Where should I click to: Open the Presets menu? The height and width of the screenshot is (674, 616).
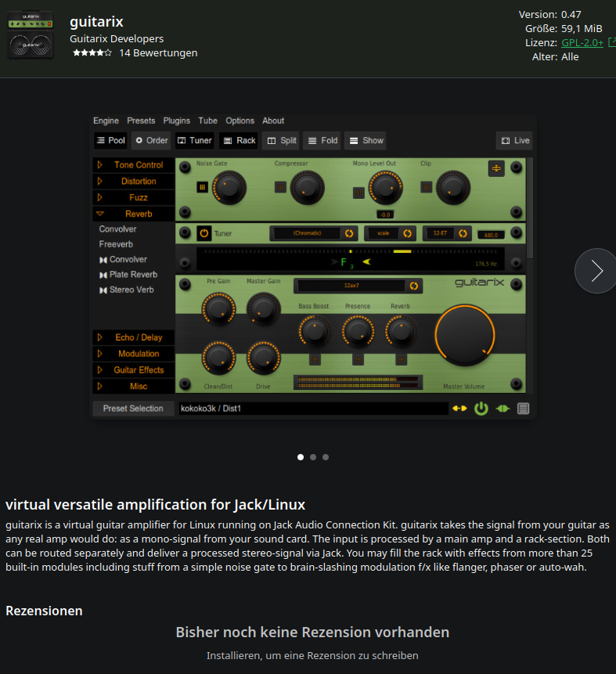141,121
